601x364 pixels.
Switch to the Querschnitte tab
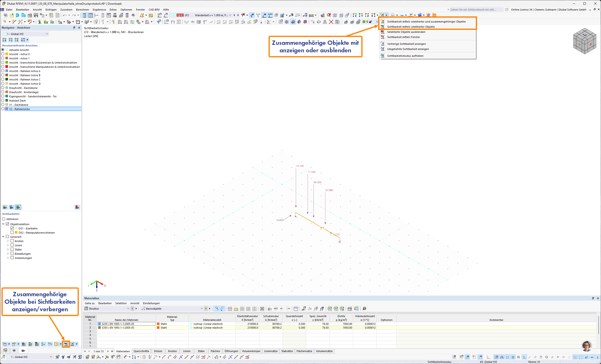point(141,351)
